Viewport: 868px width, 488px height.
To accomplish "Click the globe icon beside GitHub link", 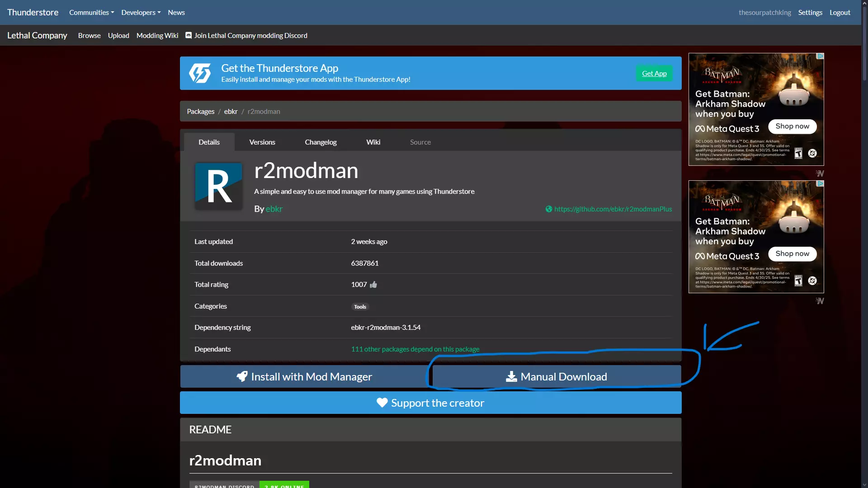I will point(549,209).
